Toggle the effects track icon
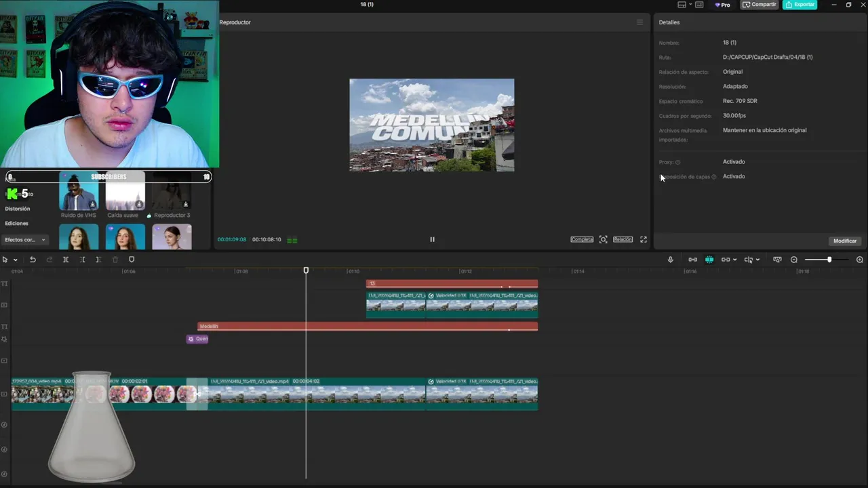Image resolution: width=868 pixels, height=488 pixels. point(5,339)
